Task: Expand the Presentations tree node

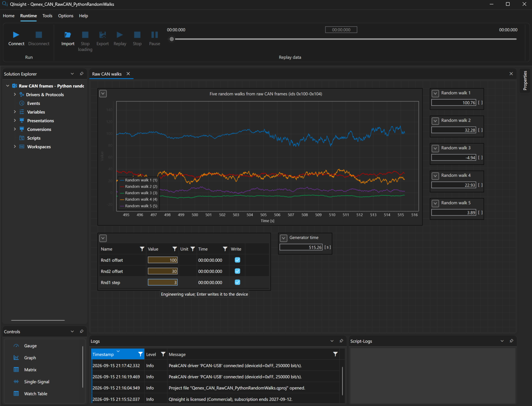Action: coord(15,120)
